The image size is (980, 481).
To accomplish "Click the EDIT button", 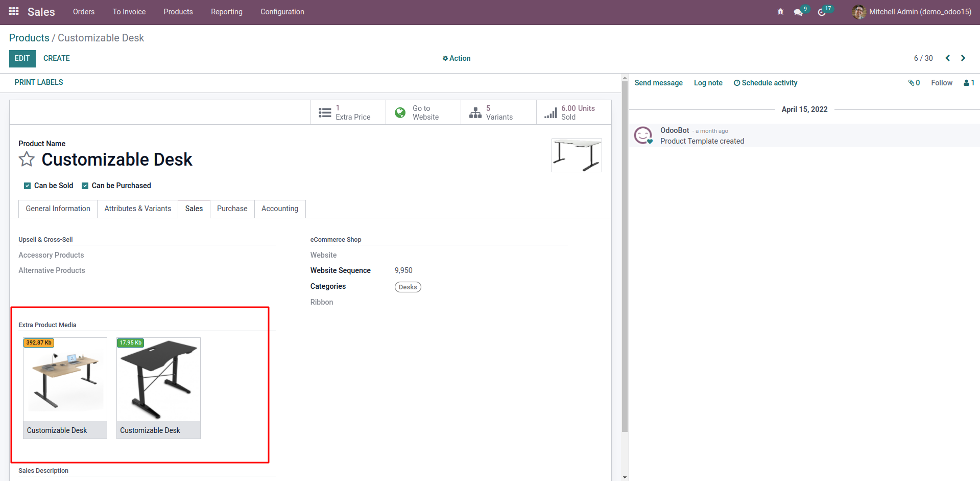I will pos(22,59).
